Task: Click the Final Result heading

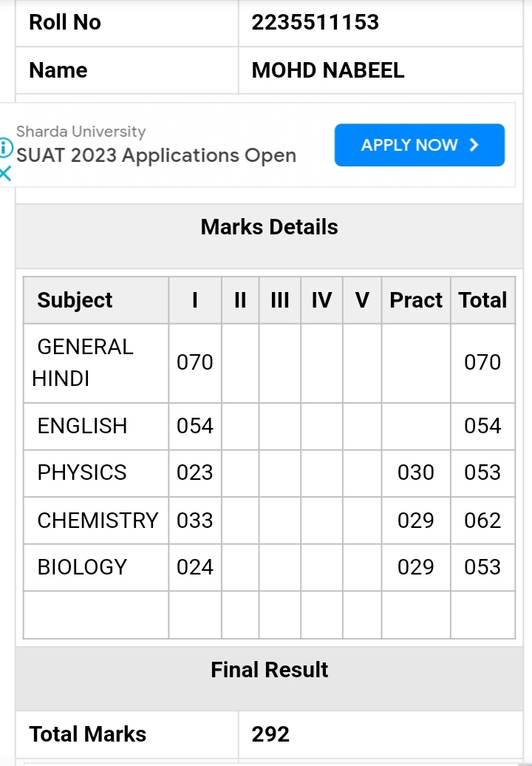Action: (270, 670)
